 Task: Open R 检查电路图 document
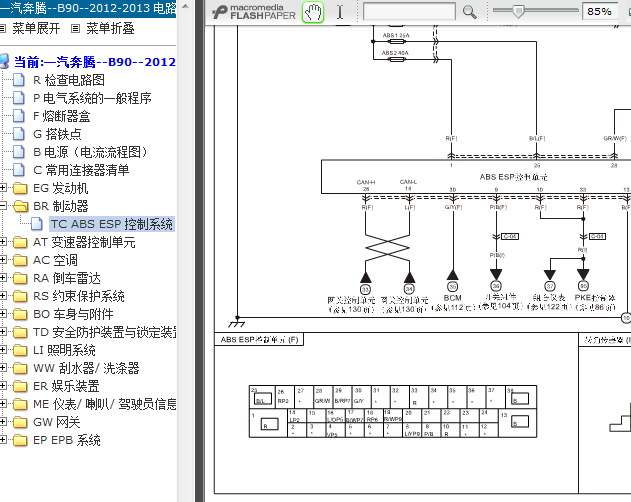(69, 80)
